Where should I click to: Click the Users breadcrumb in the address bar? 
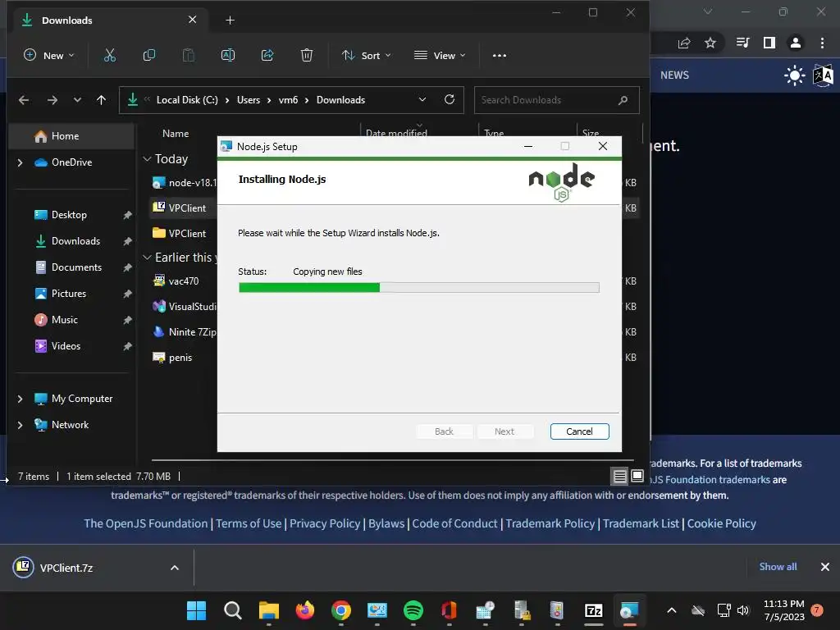tap(249, 100)
